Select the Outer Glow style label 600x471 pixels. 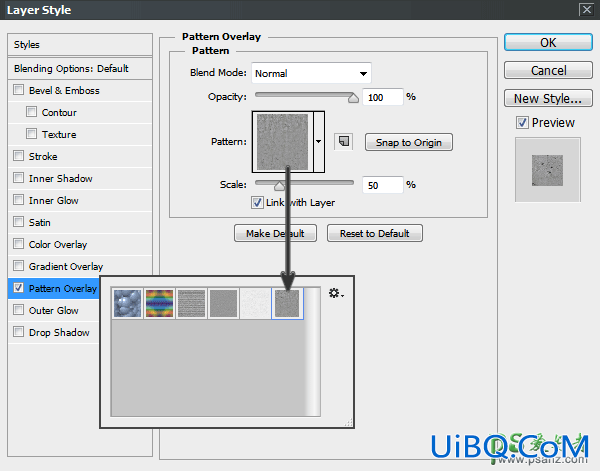pos(54,311)
